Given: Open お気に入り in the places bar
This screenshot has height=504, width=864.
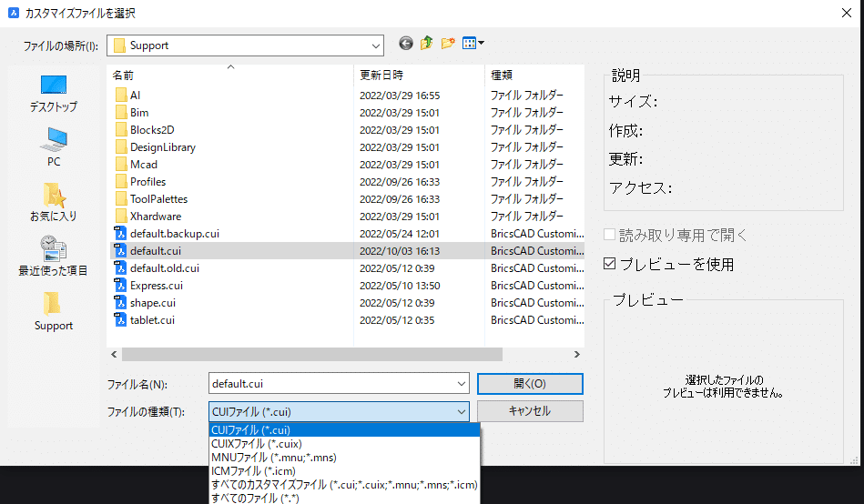Looking at the screenshot, I should coord(54,202).
